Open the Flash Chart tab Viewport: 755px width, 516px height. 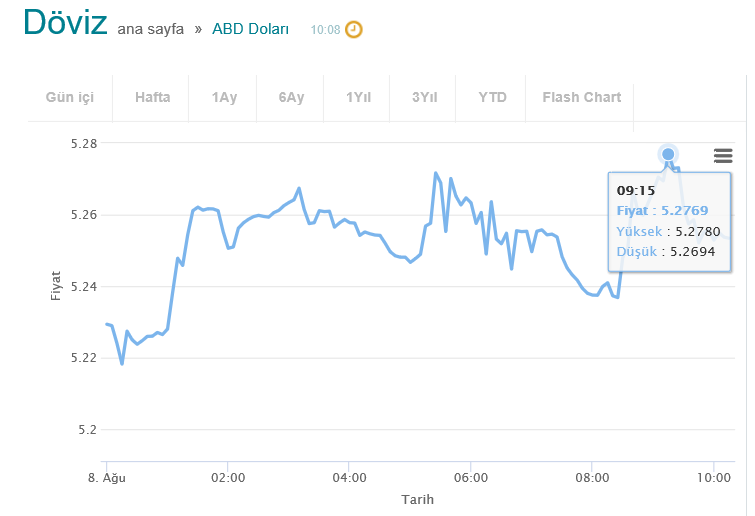pos(581,97)
